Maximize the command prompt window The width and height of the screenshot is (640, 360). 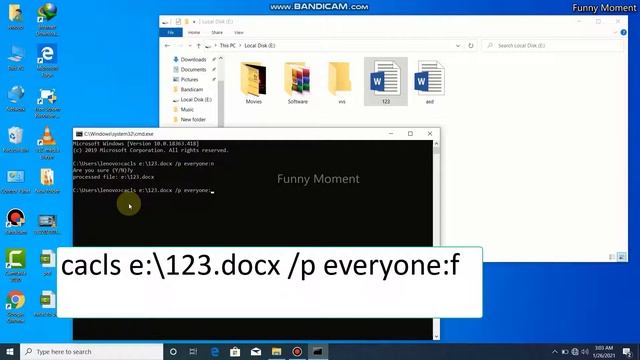tap(410, 134)
